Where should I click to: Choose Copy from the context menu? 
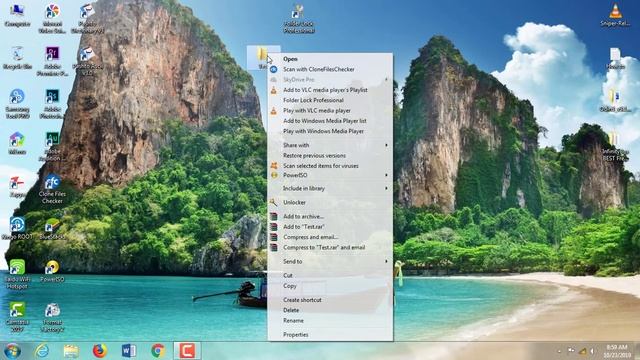click(330, 286)
